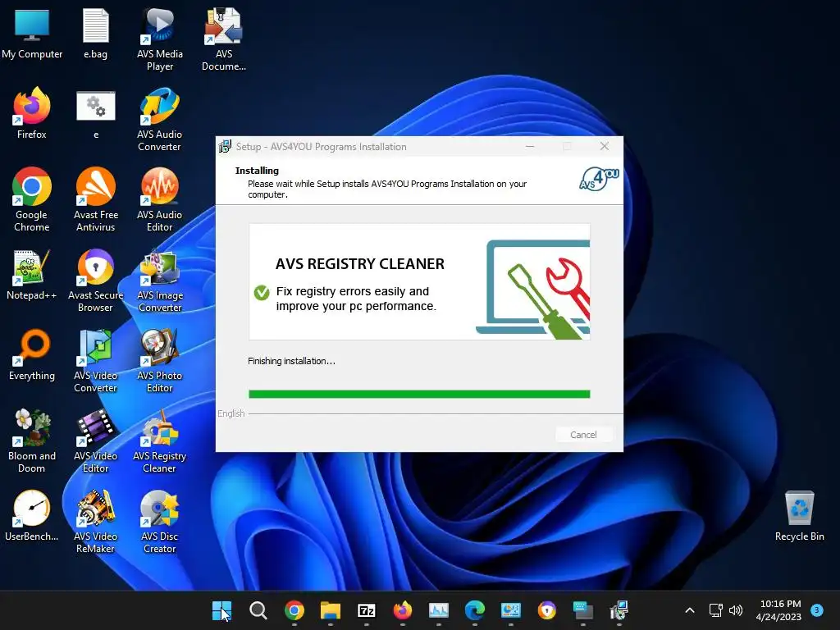Select the AVS Audio Editor shortcut

160,200
